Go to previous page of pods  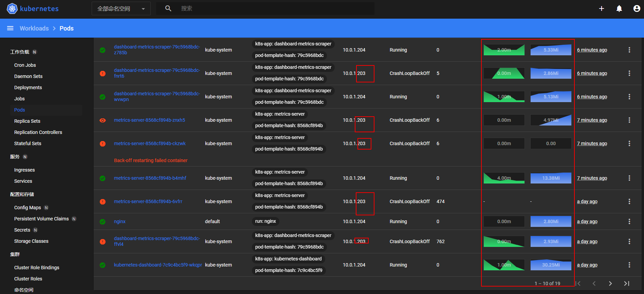point(594,283)
